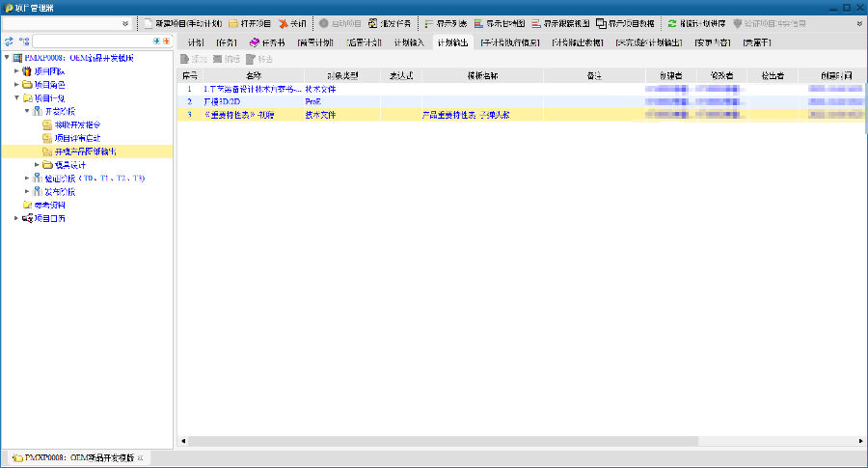Switch to the 计划输入 tab
This screenshot has width=868, height=468.
tap(409, 42)
